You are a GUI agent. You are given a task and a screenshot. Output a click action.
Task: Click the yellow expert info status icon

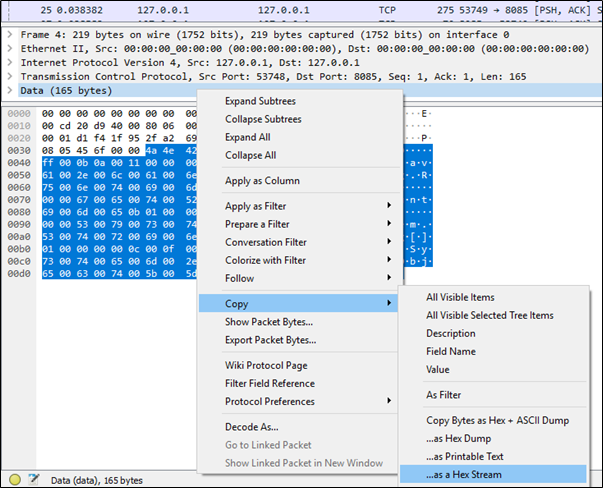point(15,479)
